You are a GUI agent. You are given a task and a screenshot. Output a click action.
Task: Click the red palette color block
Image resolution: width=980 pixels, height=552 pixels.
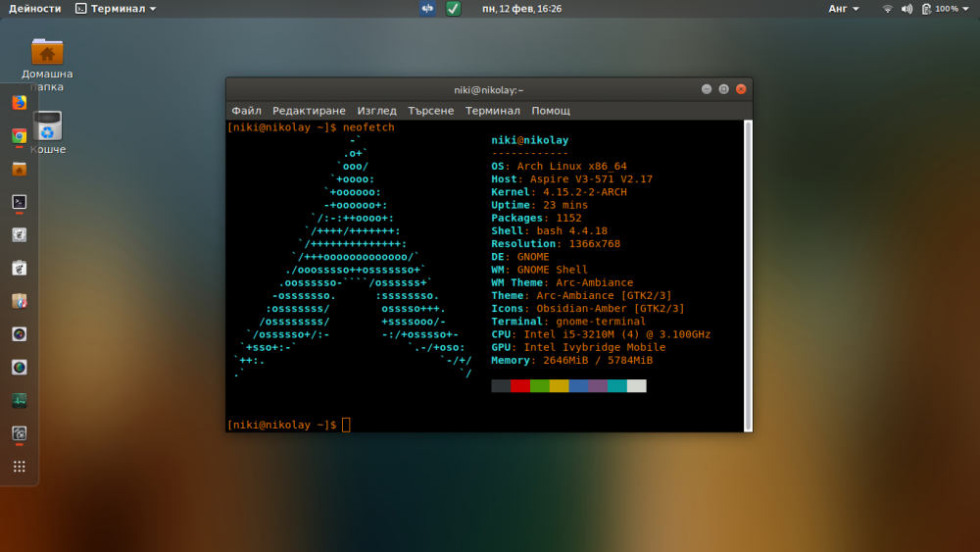tap(520, 385)
